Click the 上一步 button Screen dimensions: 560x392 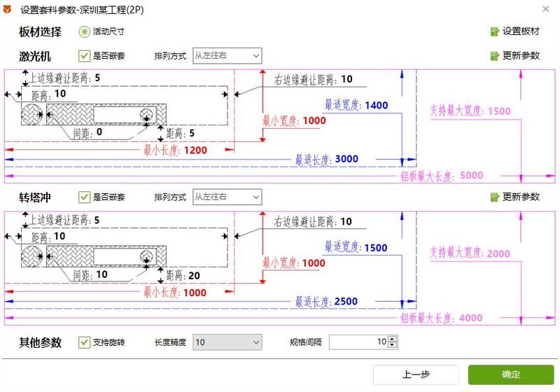click(x=416, y=374)
